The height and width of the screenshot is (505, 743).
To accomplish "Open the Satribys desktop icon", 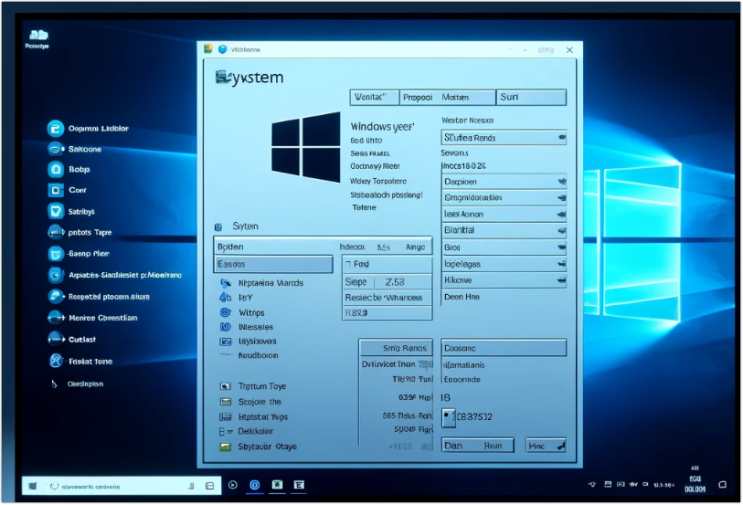I will pyautogui.click(x=55, y=211).
